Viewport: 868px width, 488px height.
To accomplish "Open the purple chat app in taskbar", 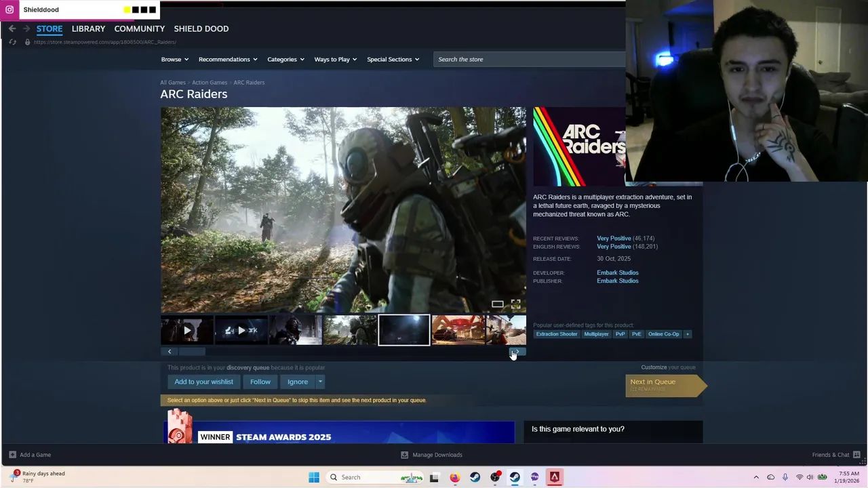I will pos(535,477).
